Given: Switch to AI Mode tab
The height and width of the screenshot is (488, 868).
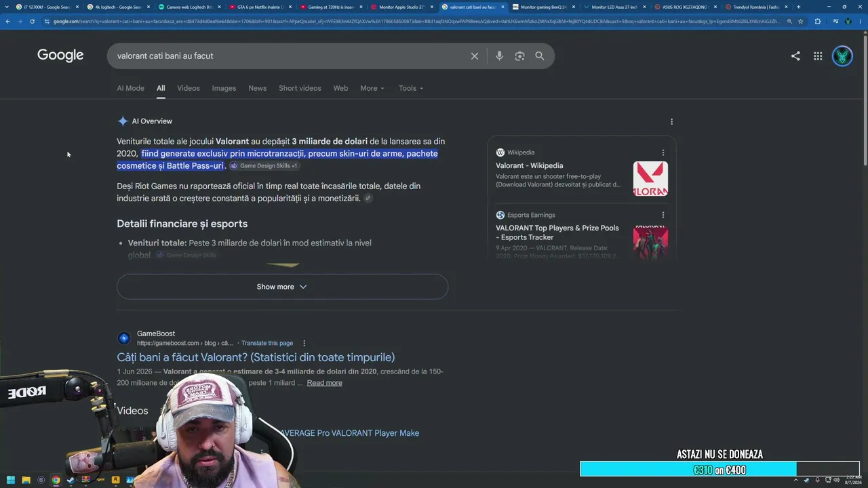Looking at the screenshot, I should (x=130, y=88).
